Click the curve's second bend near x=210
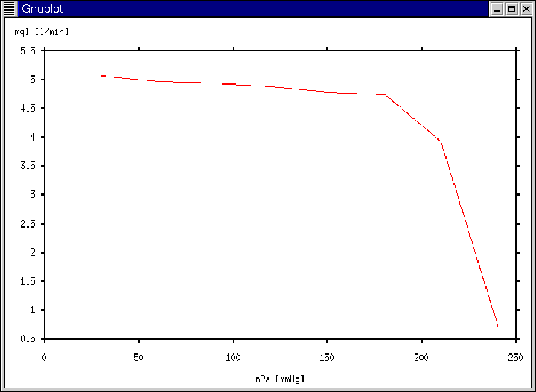The height and width of the screenshot is (392, 536). click(440, 140)
